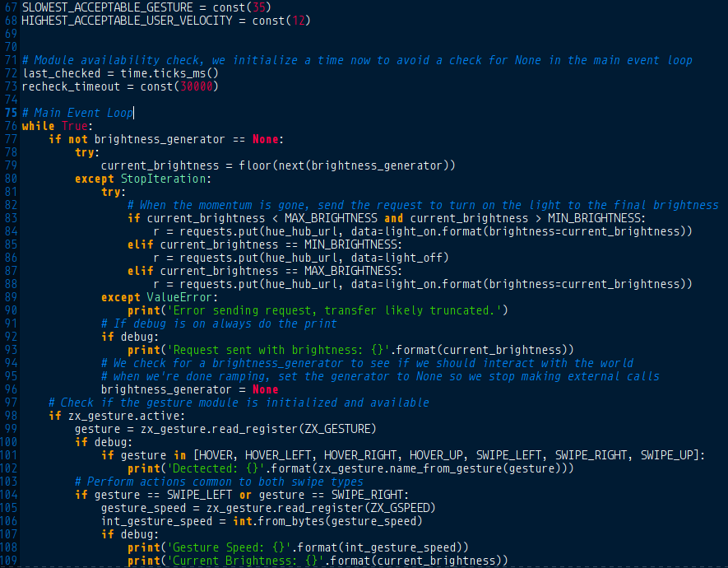This screenshot has height=568, width=728.
Task: Click 'brightness_generator = None' assignment
Action: click(x=189, y=389)
